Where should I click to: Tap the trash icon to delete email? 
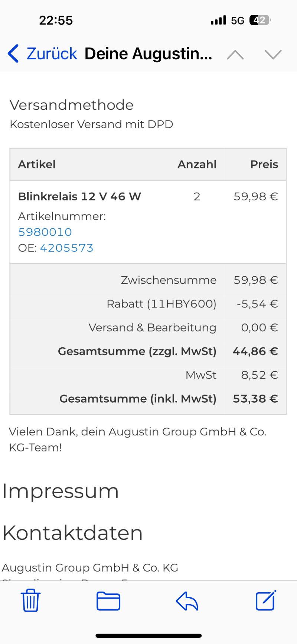point(30,600)
